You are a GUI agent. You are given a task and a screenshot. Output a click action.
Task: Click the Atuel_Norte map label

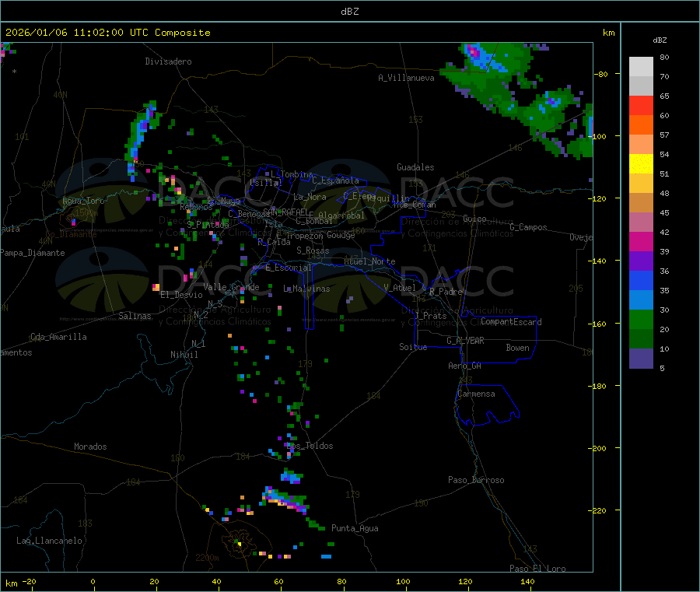click(x=369, y=261)
